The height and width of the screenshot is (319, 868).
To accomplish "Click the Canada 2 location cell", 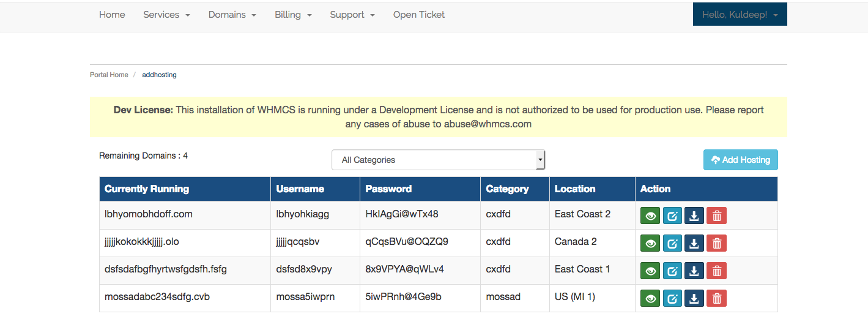I will pyautogui.click(x=592, y=242).
